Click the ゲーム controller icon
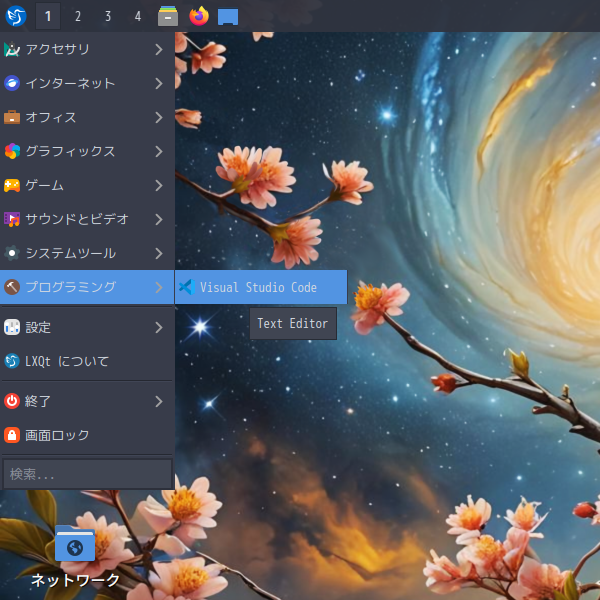This screenshot has height=600, width=600. click(12, 185)
